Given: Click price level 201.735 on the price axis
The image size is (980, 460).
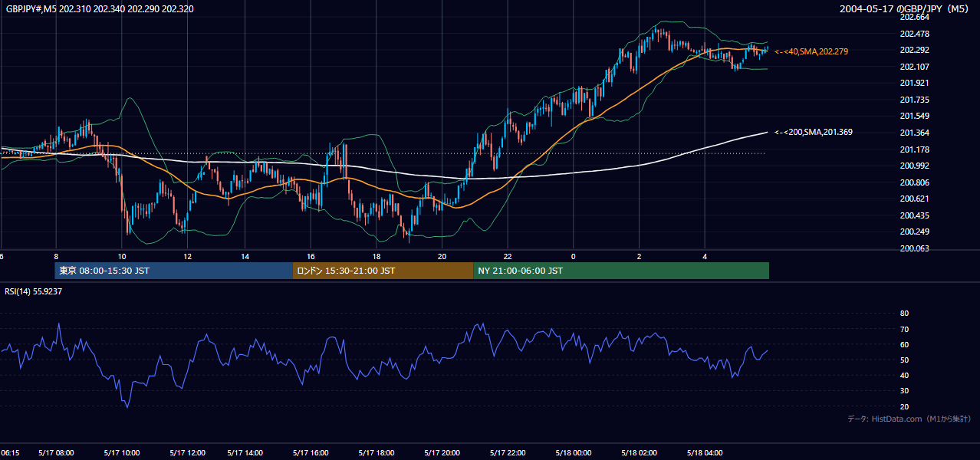Looking at the screenshot, I should coord(914,100).
